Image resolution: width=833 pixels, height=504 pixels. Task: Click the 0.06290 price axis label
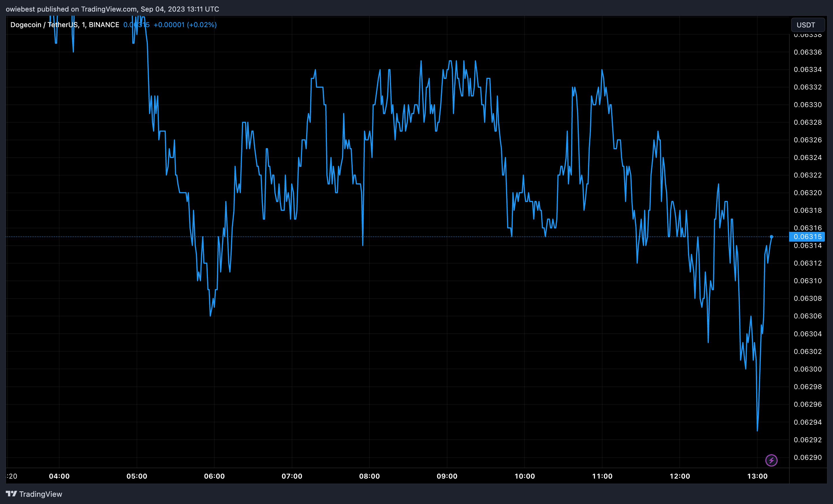pyautogui.click(x=808, y=458)
